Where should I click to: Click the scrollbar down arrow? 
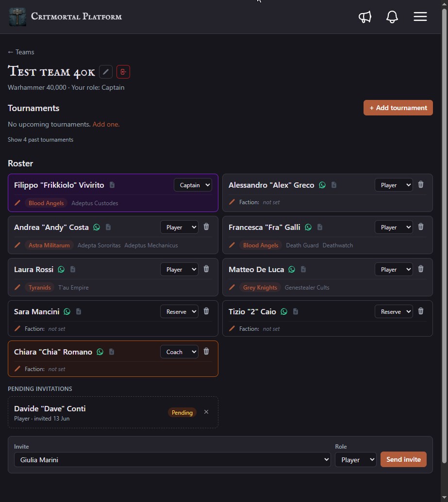coord(444,498)
